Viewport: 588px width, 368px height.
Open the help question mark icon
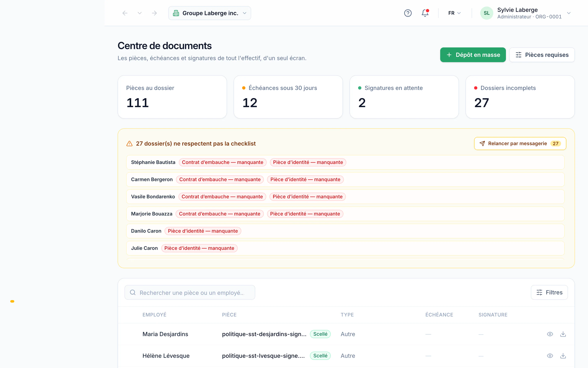pos(408,13)
